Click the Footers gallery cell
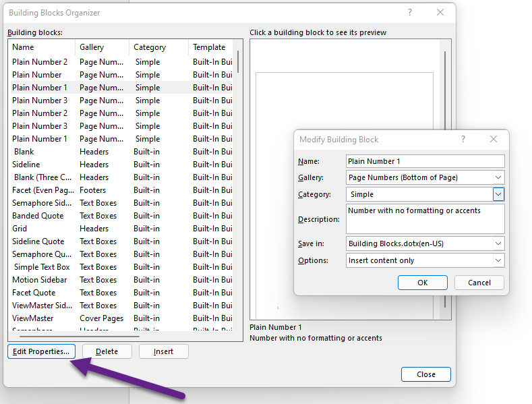The width and height of the screenshot is (532, 404). click(92, 190)
